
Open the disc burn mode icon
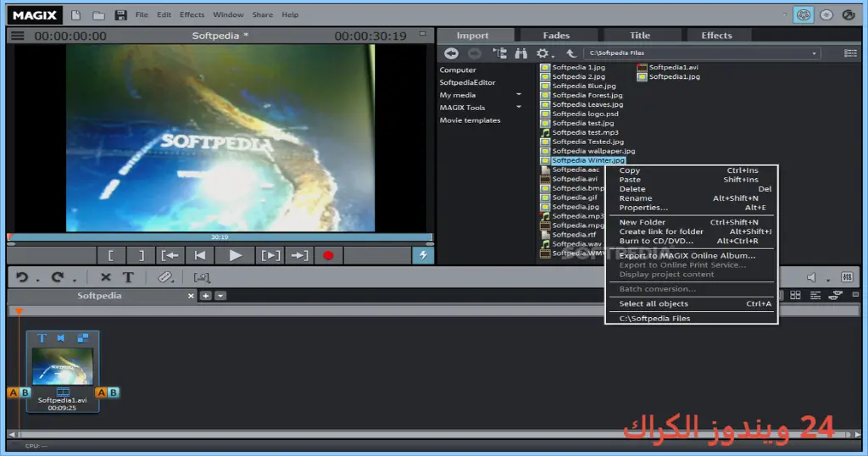tap(826, 15)
